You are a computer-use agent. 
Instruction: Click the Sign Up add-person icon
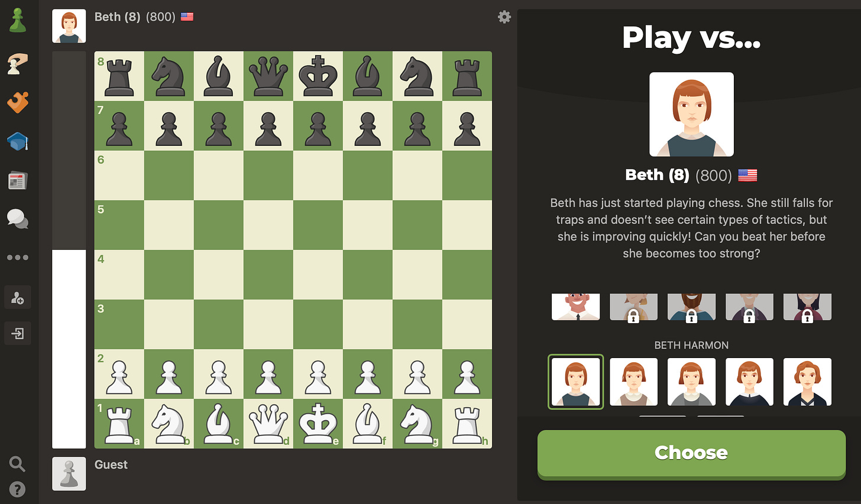click(x=18, y=297)
